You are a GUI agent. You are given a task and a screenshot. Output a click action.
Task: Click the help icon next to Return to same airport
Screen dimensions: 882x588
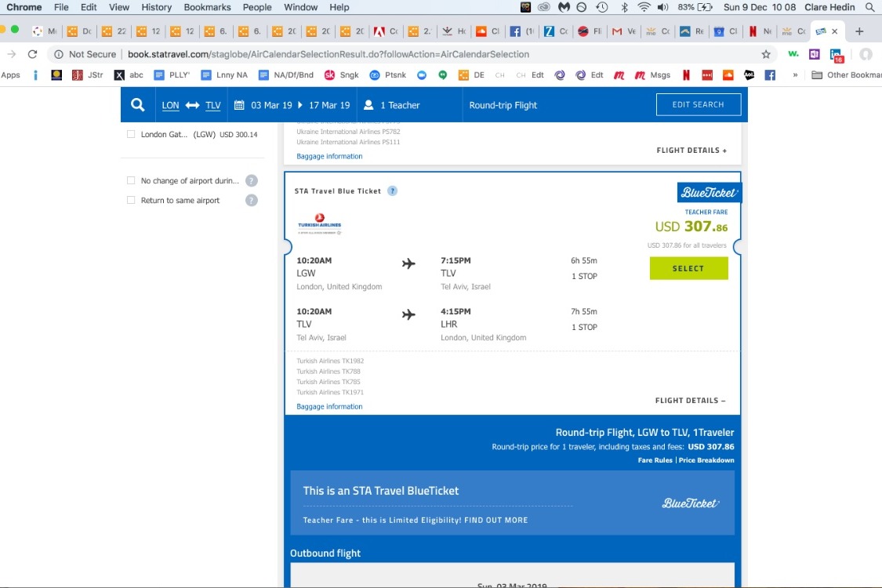click(252, 201)
